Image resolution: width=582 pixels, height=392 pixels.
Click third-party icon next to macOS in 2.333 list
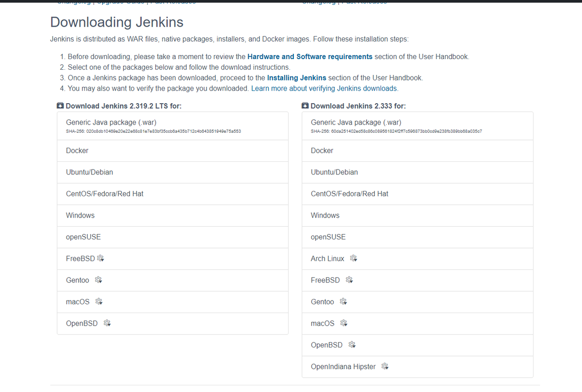coord(343,323)
